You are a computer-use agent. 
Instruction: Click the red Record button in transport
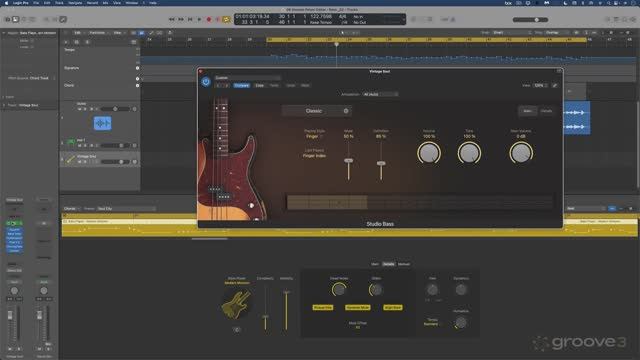[209, 19]
